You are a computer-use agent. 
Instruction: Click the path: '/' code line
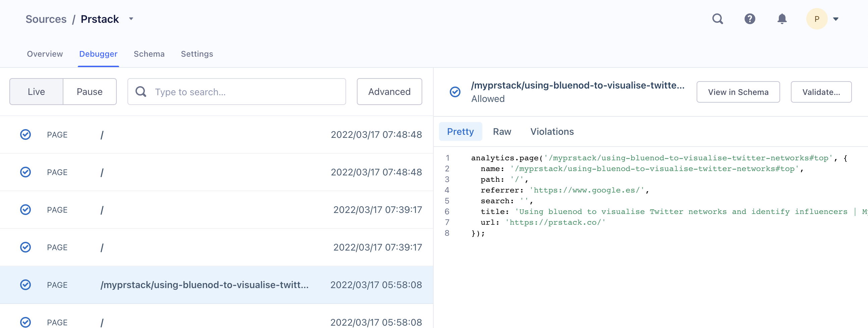(504, 179)
